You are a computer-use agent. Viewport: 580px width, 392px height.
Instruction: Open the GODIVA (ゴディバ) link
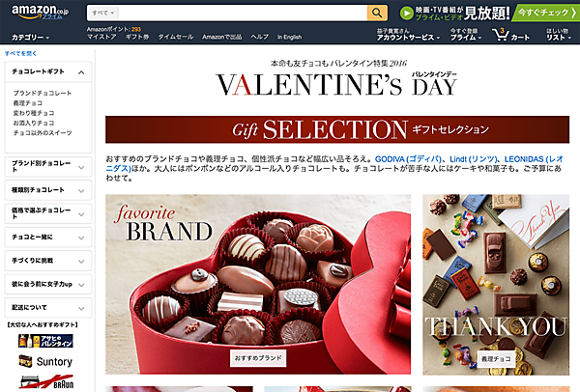tap(408, 159)
